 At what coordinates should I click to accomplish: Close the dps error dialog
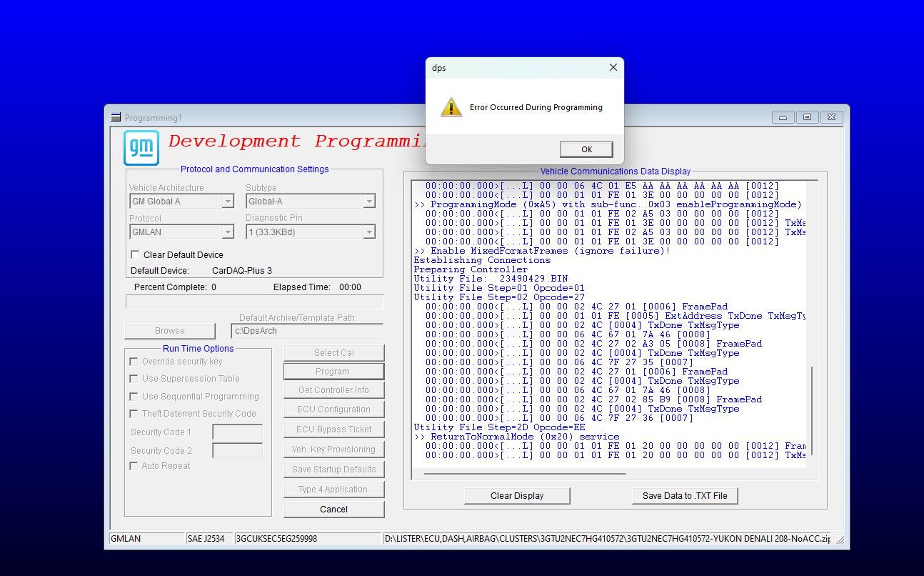point(613,68)
